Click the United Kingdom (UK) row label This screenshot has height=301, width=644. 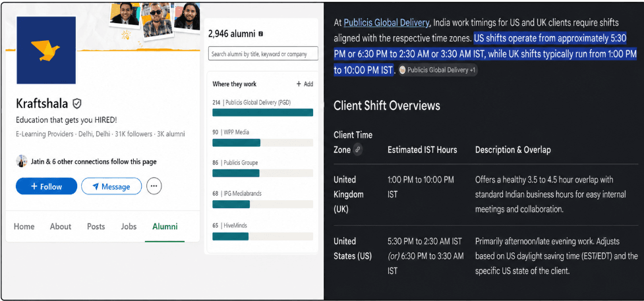349,194
